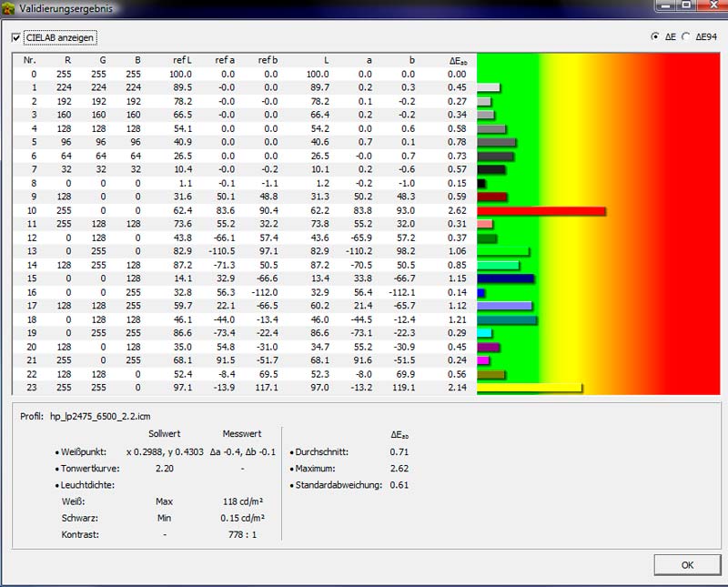Screen dimensions: 728x587
Task: Click the ΔEab column header
Action: 458,60
